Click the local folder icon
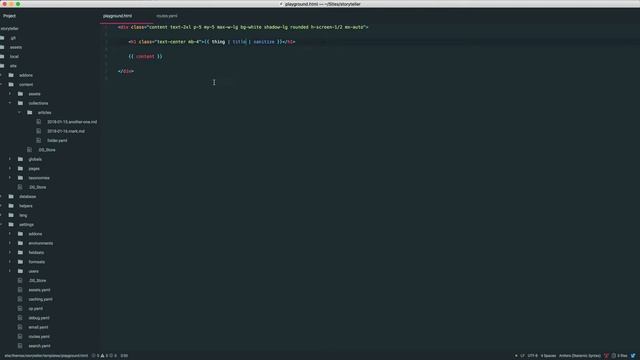The width and height of the screenshot is (640, 360). pos(2,56)
